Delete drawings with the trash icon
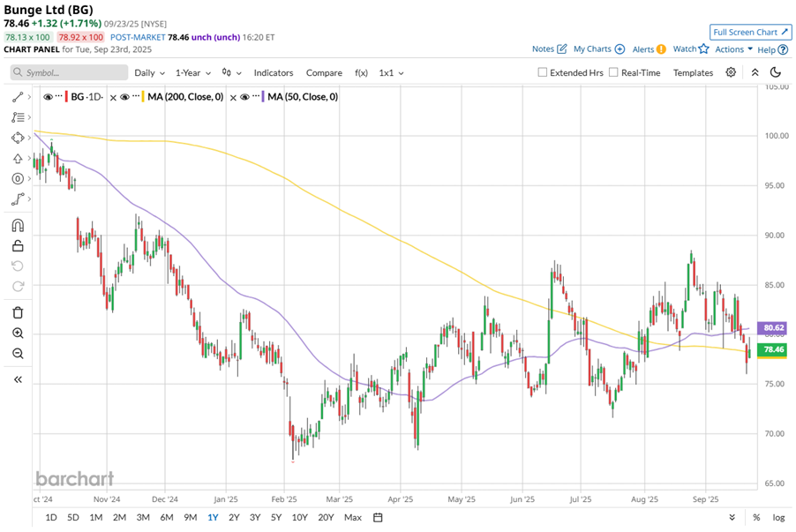The width and height of the screenshot is (796, 532). pyautogui.click(x=18, y=312)
